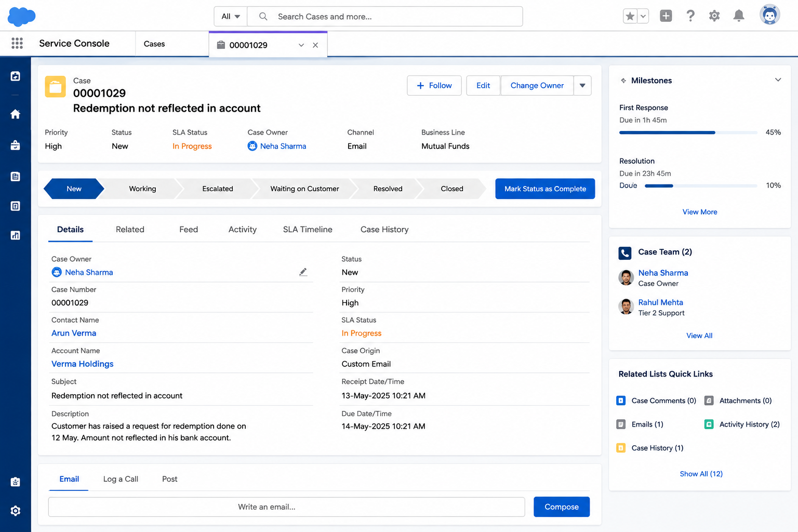Click the Emails quick link icon
This screenshot has width=798, height=532.
(x=621, y=424)
